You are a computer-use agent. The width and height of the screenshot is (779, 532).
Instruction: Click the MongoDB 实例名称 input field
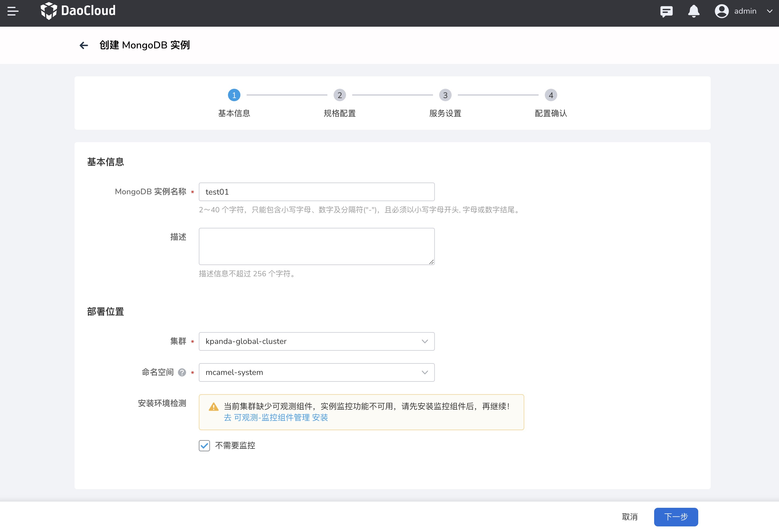point(317,192)
